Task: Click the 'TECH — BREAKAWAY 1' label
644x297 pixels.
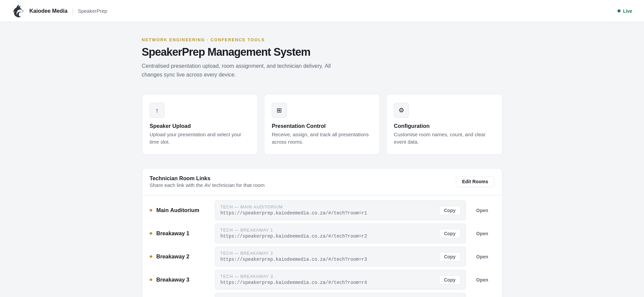Action: tap(247, 230)
